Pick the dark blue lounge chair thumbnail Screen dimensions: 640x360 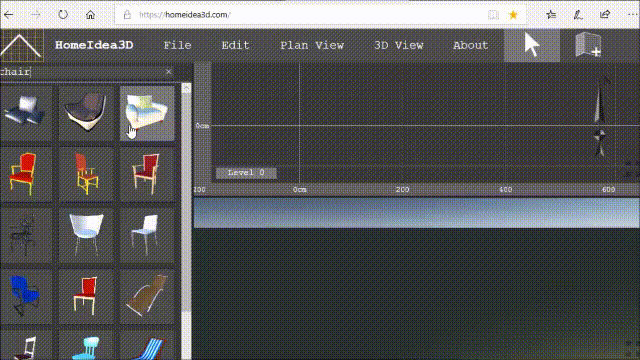tap(26, 113)
